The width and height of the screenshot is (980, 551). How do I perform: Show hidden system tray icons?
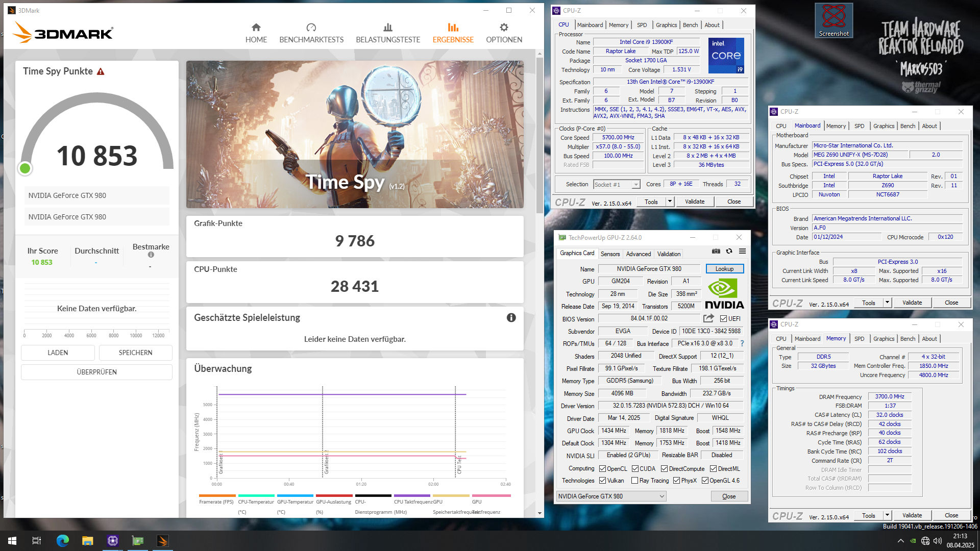point(900,541)
